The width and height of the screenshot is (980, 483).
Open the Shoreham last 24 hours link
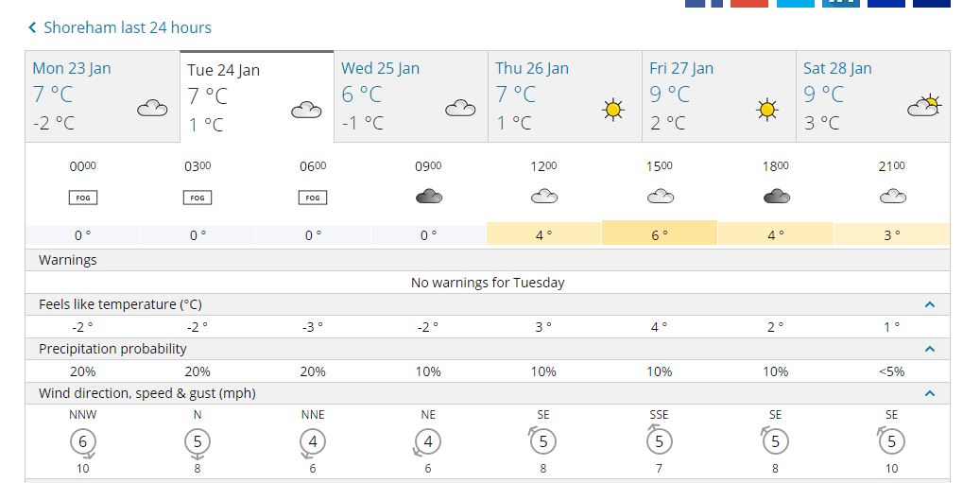tap(128, 27)
